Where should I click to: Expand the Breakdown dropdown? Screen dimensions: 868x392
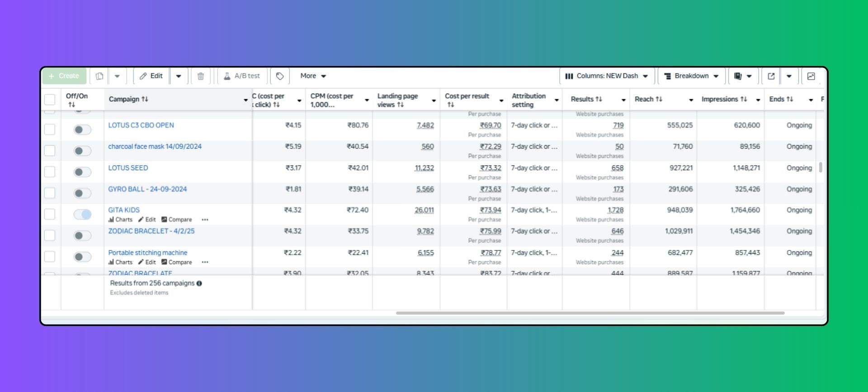point(691,76)
